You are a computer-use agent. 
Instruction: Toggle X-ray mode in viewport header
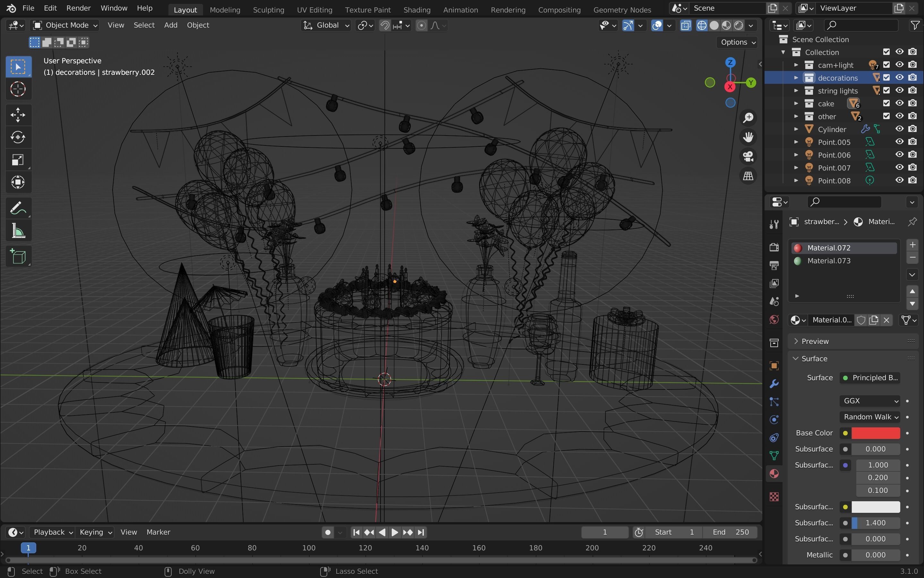click(x=686, y=25)
